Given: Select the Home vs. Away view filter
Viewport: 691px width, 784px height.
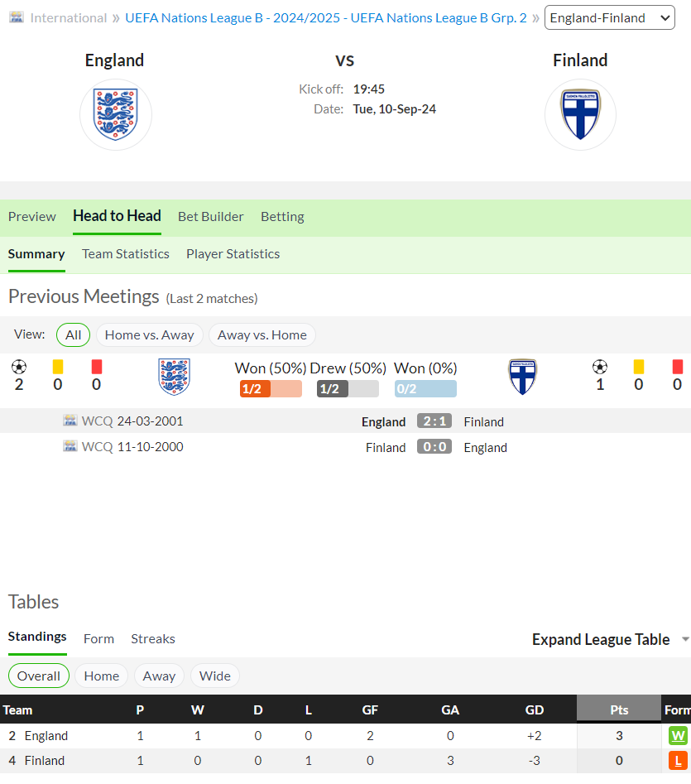Looking at the screenshot, I should coord(150,335).
